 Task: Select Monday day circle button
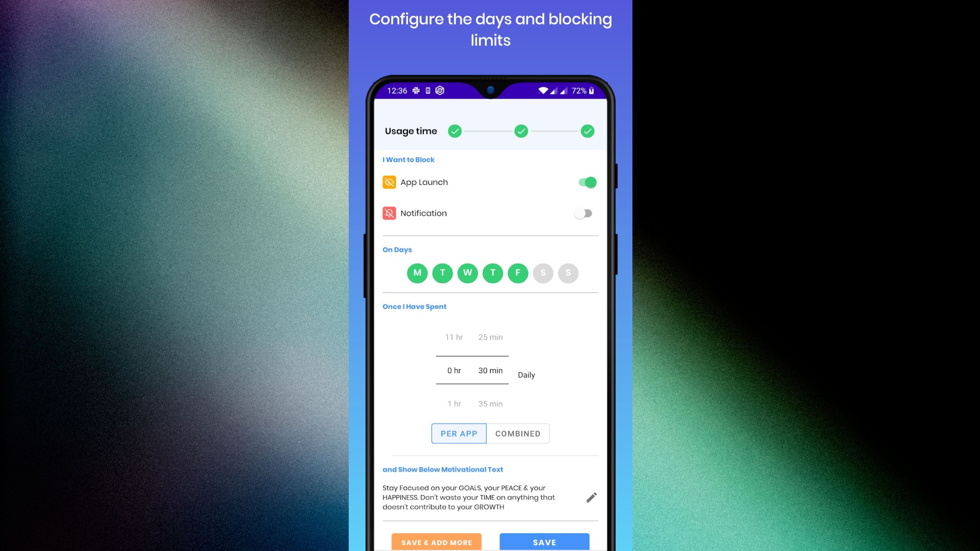point(416,272)
